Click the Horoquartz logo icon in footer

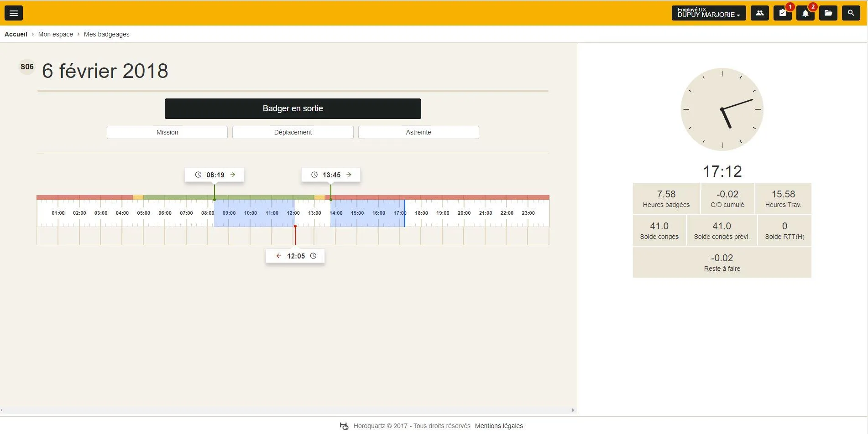point(345,426)
